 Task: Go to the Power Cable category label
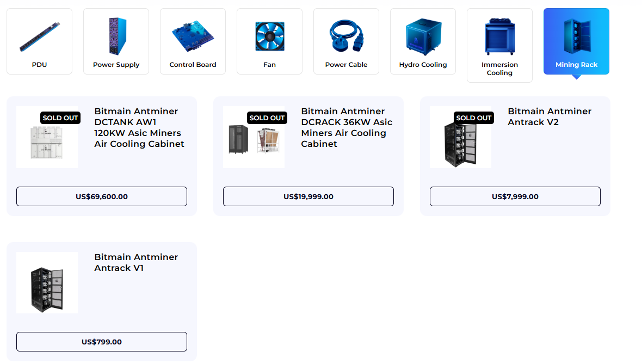click(347, 65)
